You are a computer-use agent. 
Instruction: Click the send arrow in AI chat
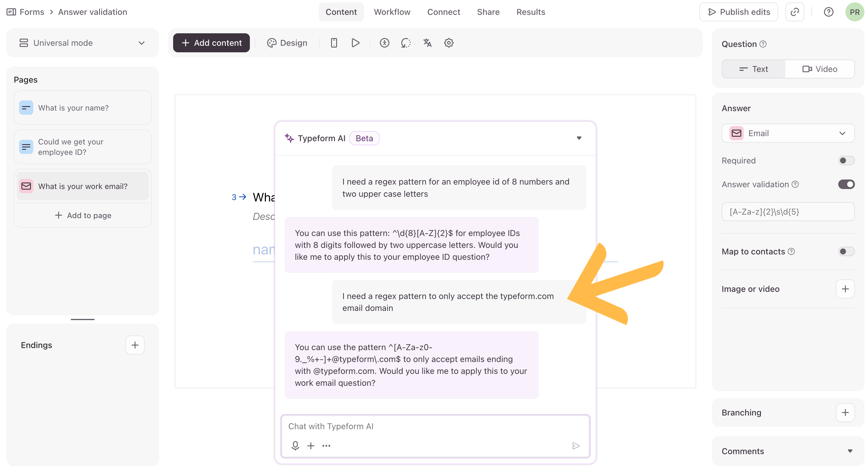coord(576,446)
